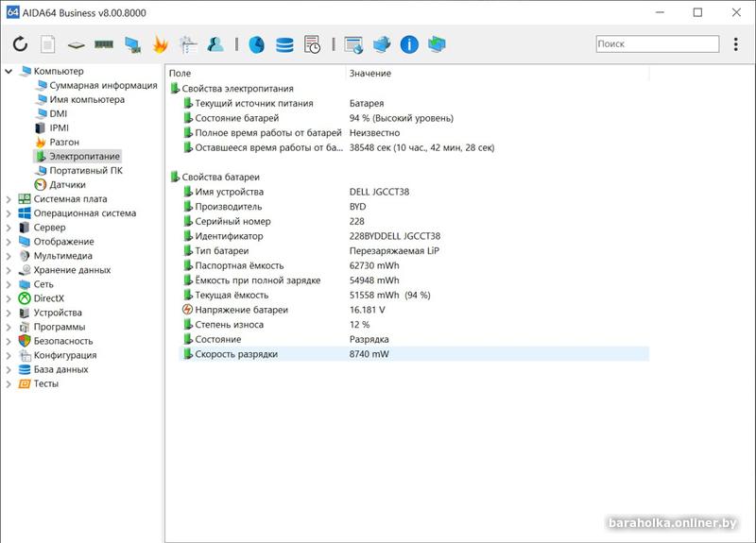Viewport: 756px width, 543px height.
Task: Click the remote monitor toolbar icon
Action: pyautogui.click(x=437, y=44)
